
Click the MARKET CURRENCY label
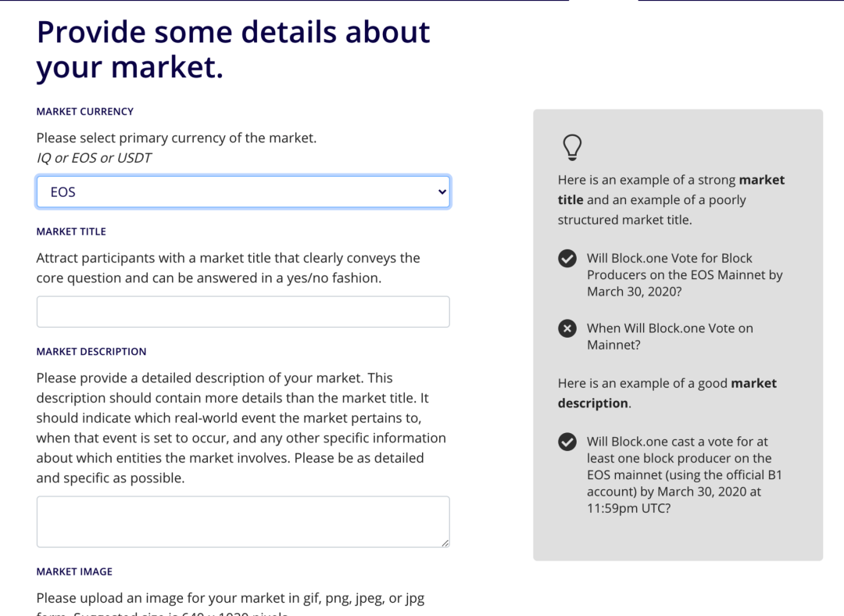[x=85, y=112]
